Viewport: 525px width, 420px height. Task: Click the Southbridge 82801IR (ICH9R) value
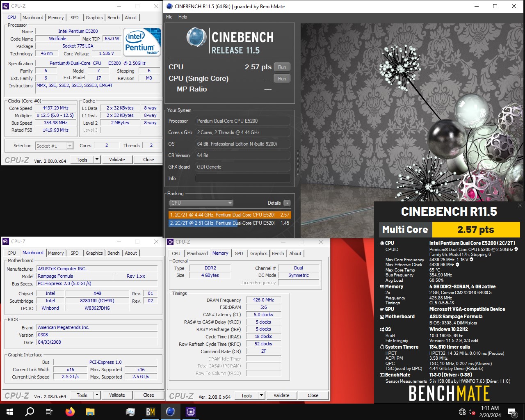tap(97, 301)
